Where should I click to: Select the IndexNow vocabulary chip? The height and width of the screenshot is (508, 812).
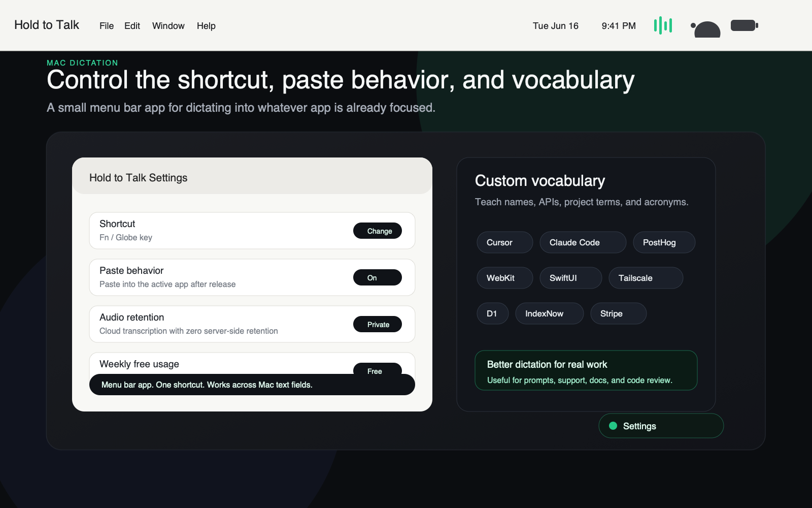click(x=550, y=313)
